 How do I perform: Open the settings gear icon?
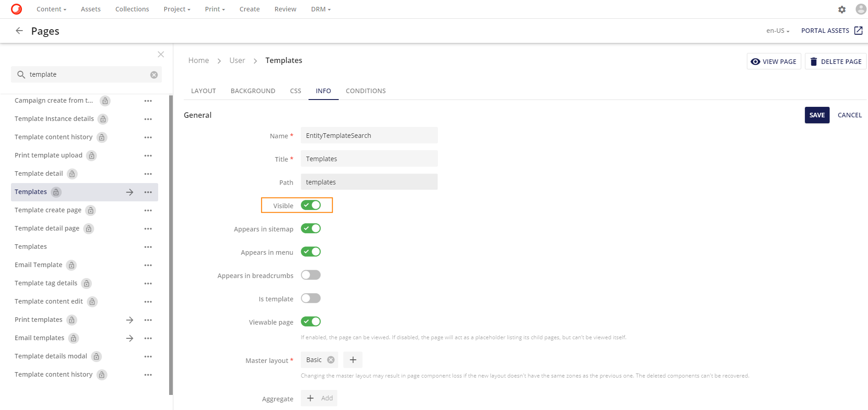click(841, 9)
